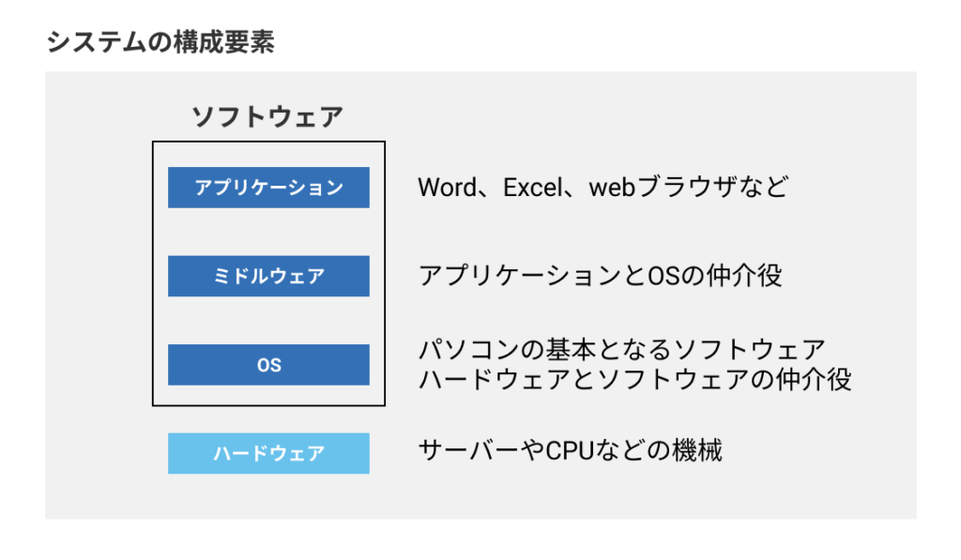Click CPU in the hardware description
Screen dimensions: 961x560
570,451
